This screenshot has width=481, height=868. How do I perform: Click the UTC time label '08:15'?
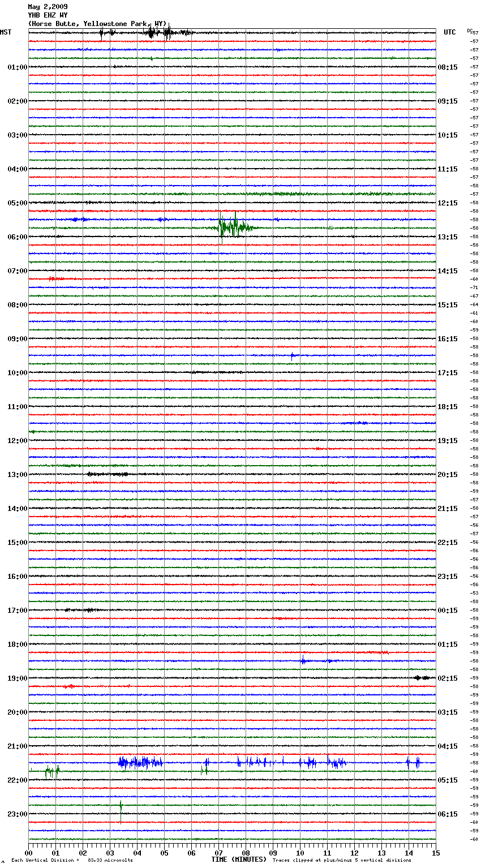click(x=448, y=67)
